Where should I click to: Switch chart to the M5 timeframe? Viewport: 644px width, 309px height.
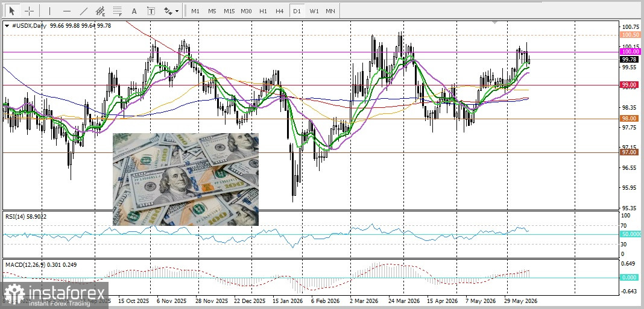click(212, 11)
